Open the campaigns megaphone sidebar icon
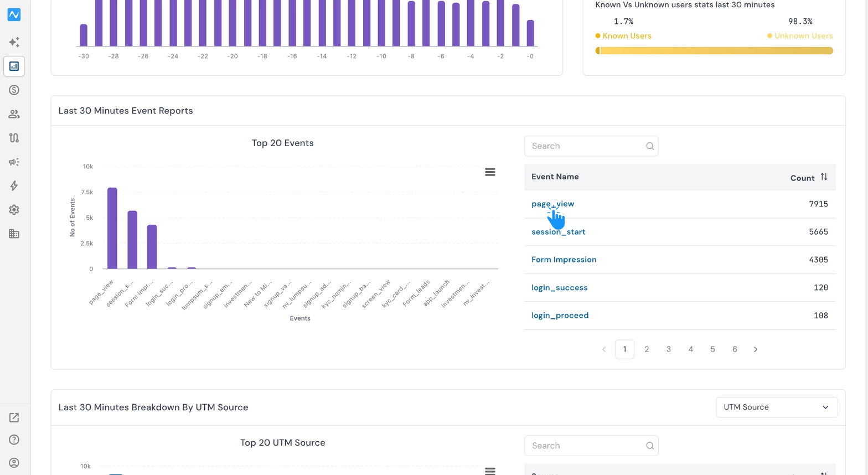The height and width of the screenshot is (475, 868). point(14,162)
